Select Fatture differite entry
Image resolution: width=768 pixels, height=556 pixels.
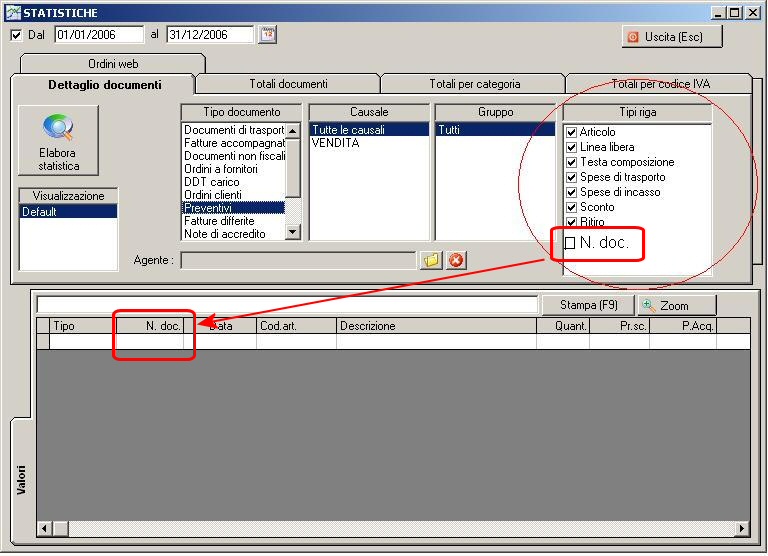point(234,221)
